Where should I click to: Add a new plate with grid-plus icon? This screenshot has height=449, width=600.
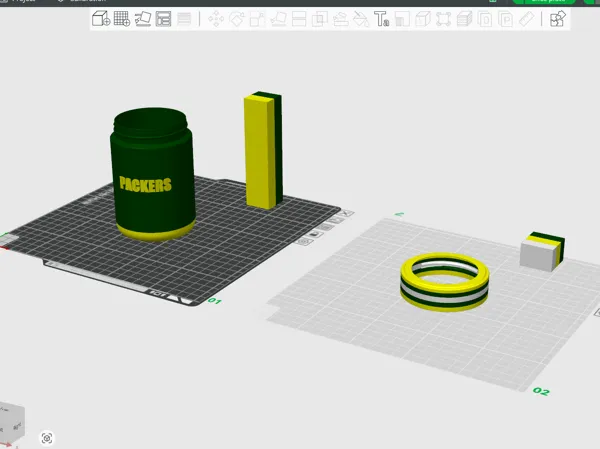tap(122, 19)
